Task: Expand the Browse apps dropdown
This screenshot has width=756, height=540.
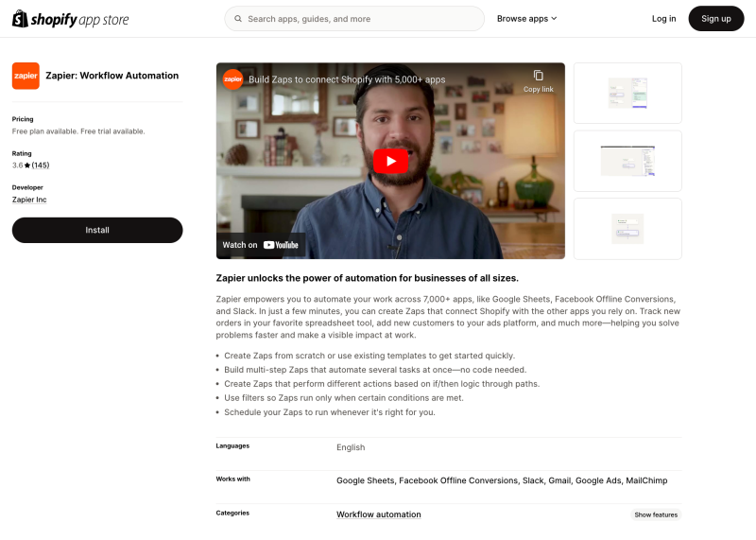Action: 526,19
